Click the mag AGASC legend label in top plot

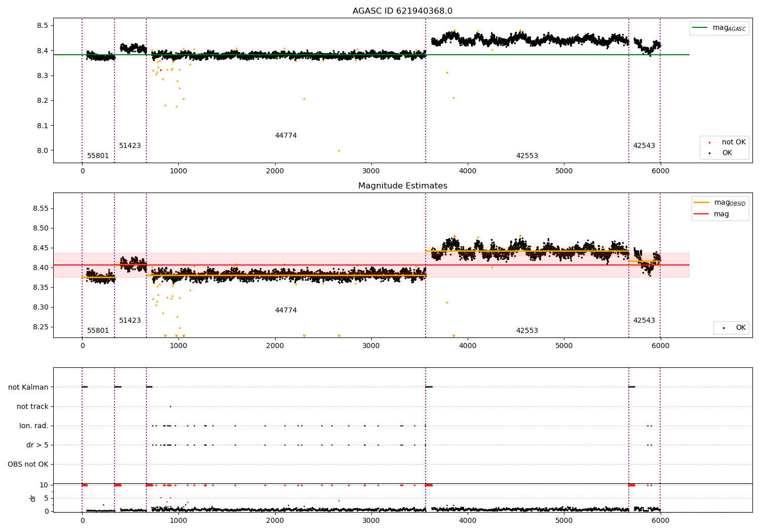pyautogui.click(x=729, y=28)
